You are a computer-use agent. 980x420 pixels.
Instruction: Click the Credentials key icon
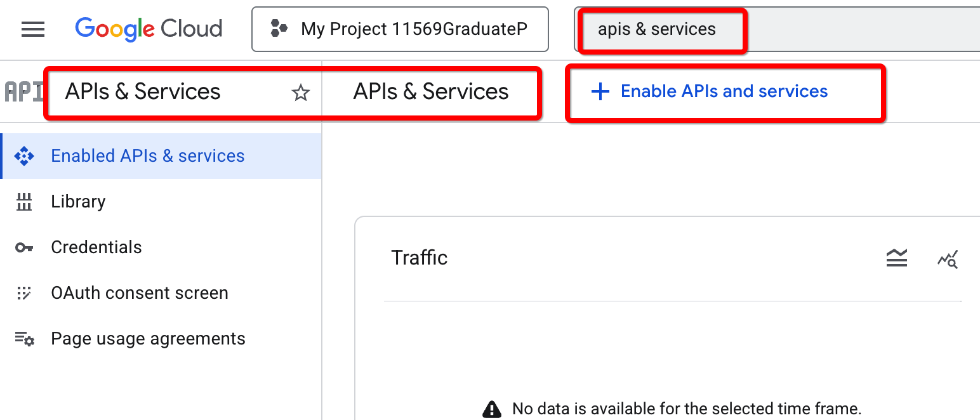tap(24, 247)
